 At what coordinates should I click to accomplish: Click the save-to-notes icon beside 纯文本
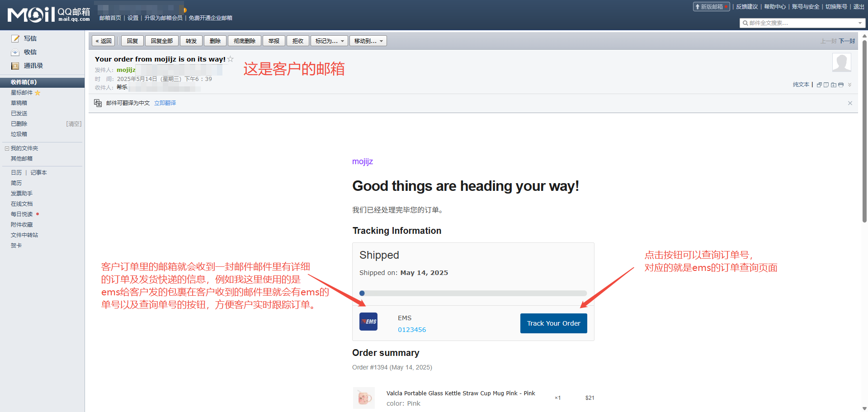pyautogui.click(x=826, y=85)
